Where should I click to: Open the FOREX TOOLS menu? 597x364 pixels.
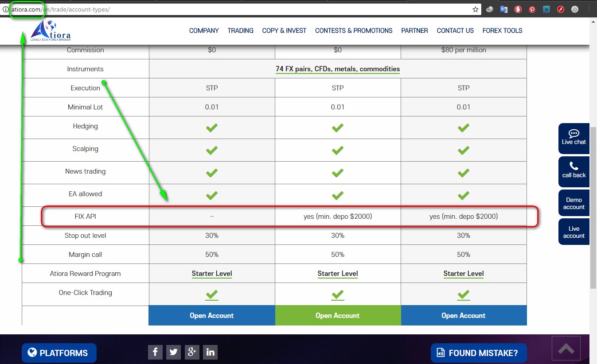click(502, 31)
